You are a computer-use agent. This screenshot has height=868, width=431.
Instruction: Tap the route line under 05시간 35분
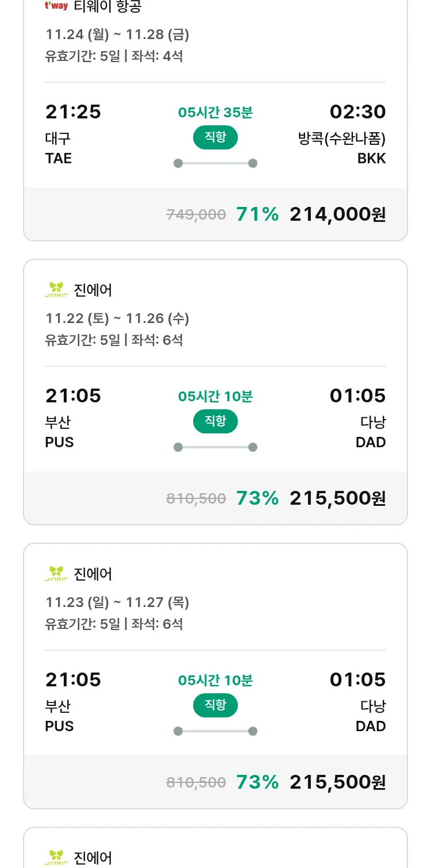(x=215, y=163)
